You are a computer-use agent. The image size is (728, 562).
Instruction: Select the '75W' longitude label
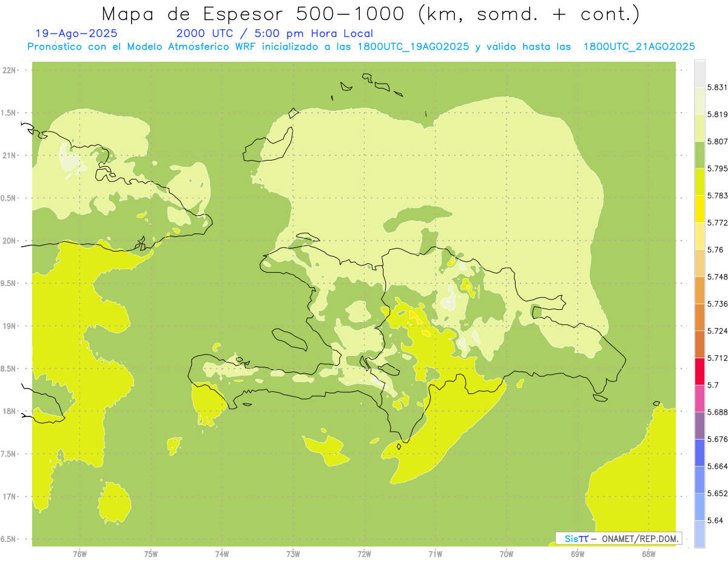click(x=151, y=554)
